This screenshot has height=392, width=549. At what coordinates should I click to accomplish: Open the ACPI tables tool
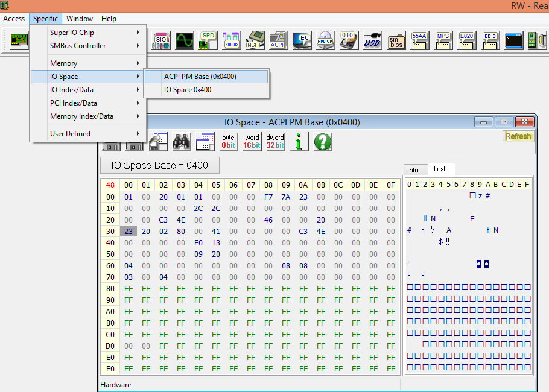pyautogui.click(x=278, y=40)
